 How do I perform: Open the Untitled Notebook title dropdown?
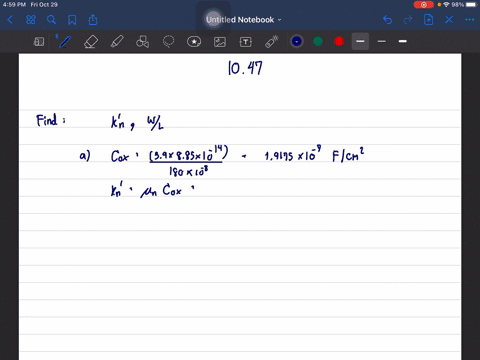(243, 20)
